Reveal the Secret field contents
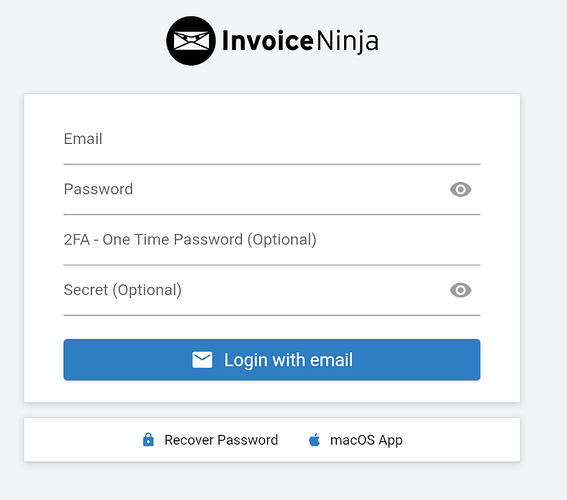Viewport: 567px width, 500px height. click(x=460, y=290)
